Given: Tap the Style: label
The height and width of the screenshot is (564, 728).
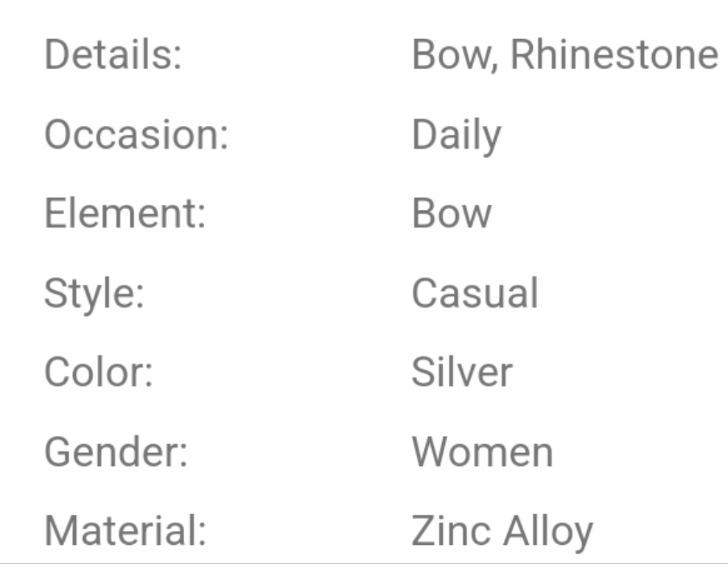Looking at the screenshot, I should point(94,294).
